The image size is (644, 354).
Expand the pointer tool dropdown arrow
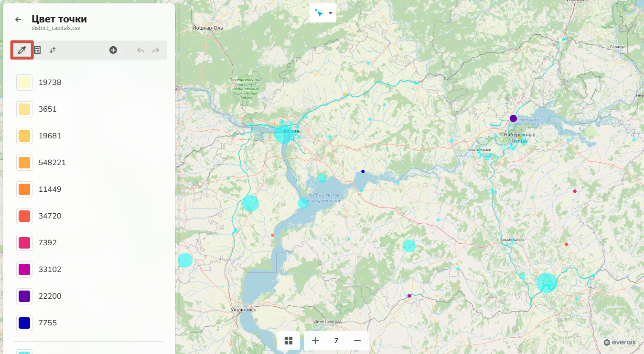coord(331,13)
